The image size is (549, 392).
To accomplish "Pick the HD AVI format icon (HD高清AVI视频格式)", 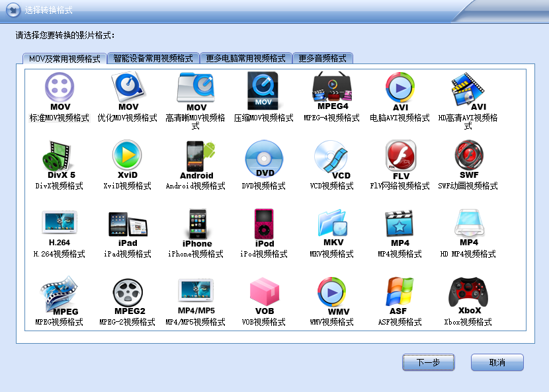I will coord(468,91).
